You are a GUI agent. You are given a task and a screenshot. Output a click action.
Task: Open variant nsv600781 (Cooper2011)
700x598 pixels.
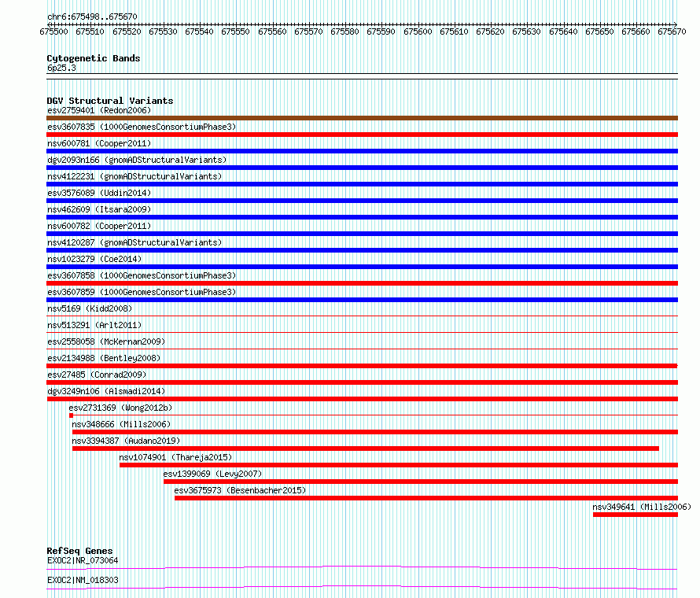(x=99, y=143)
